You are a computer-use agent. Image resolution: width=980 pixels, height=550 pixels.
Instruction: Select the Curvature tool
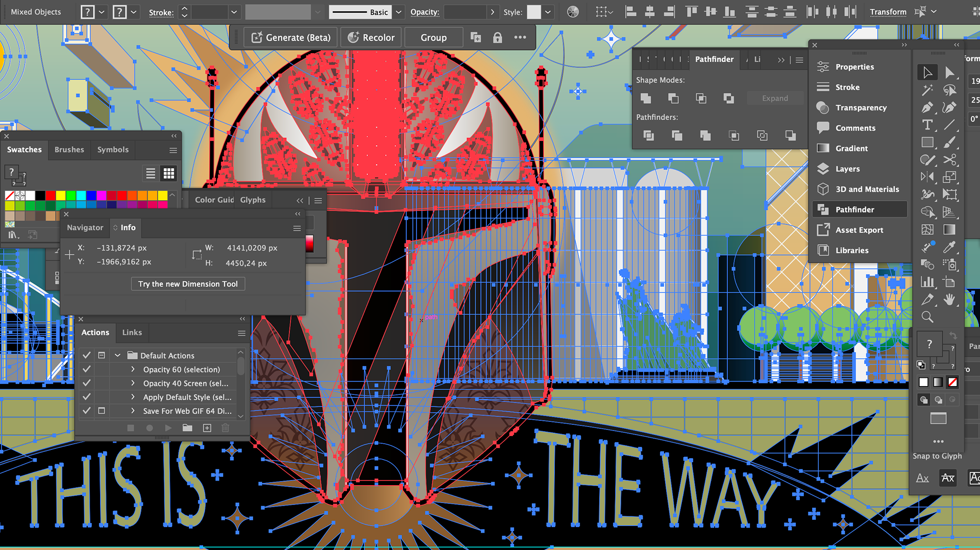(949, 108)
